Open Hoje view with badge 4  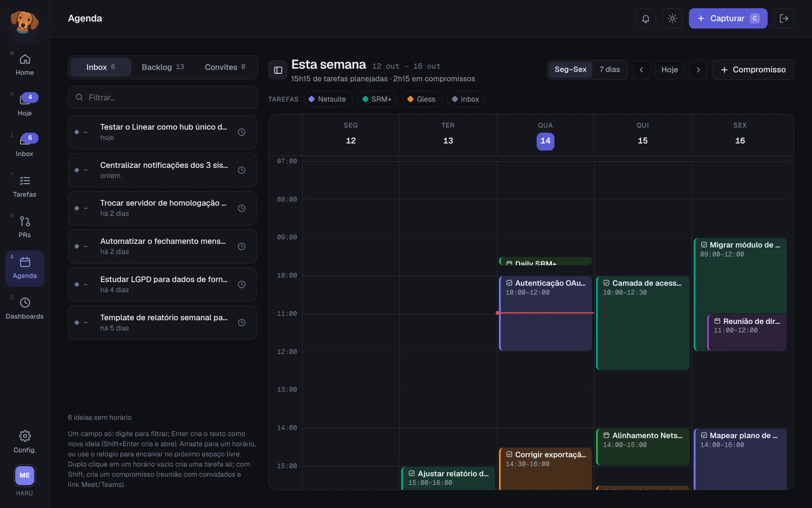point(25,106)
